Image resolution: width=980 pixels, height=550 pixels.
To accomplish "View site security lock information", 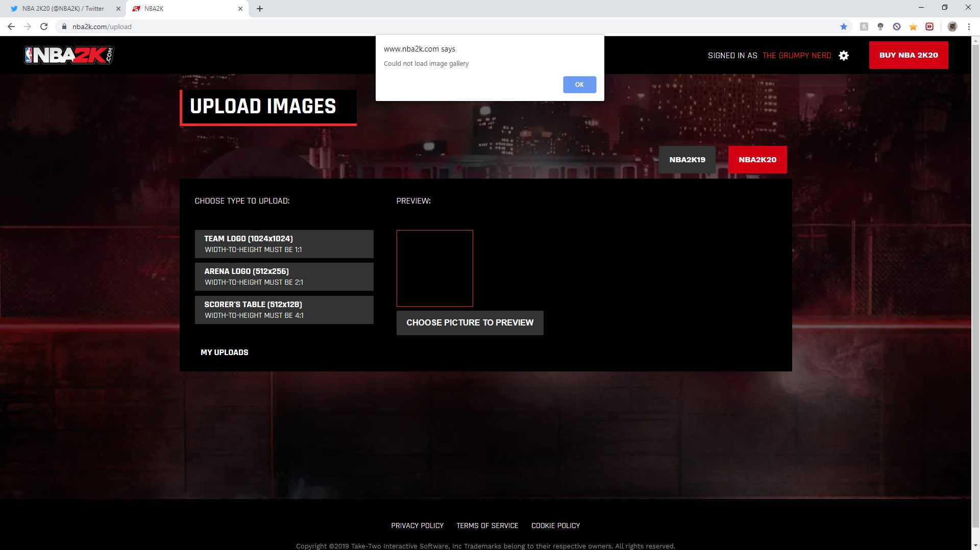I will [x=64, y=27].
